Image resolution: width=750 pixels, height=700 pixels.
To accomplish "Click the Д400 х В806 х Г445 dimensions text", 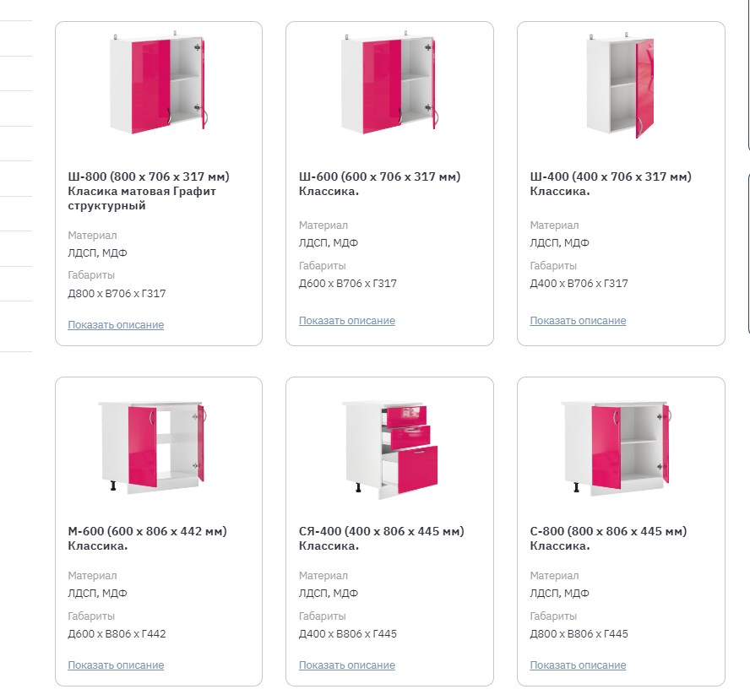I will (348, 634).
